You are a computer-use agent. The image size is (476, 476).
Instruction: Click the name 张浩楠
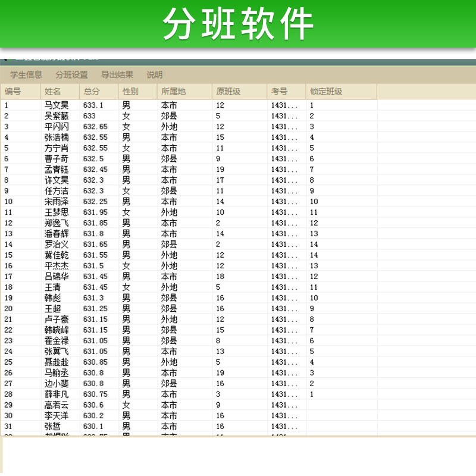tap(57, 137)
